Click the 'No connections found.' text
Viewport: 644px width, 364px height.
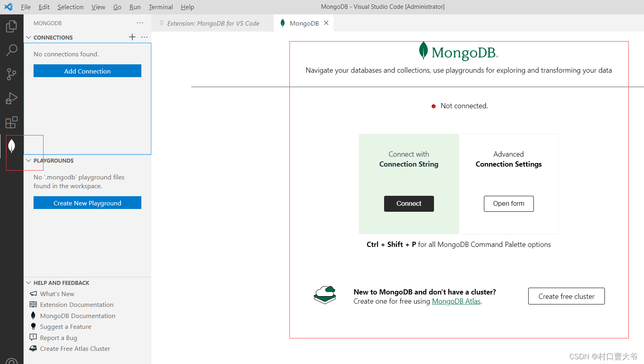point(66,54)
